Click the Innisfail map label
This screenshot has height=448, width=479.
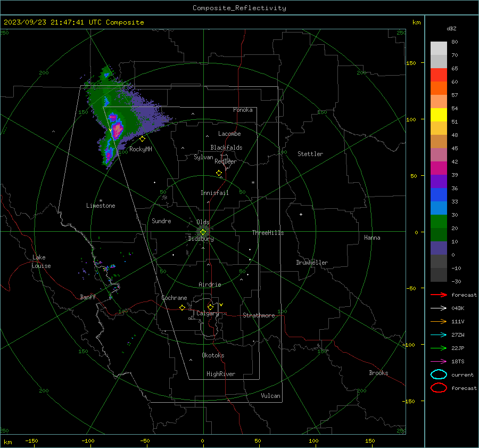click(x=214, y=193)
